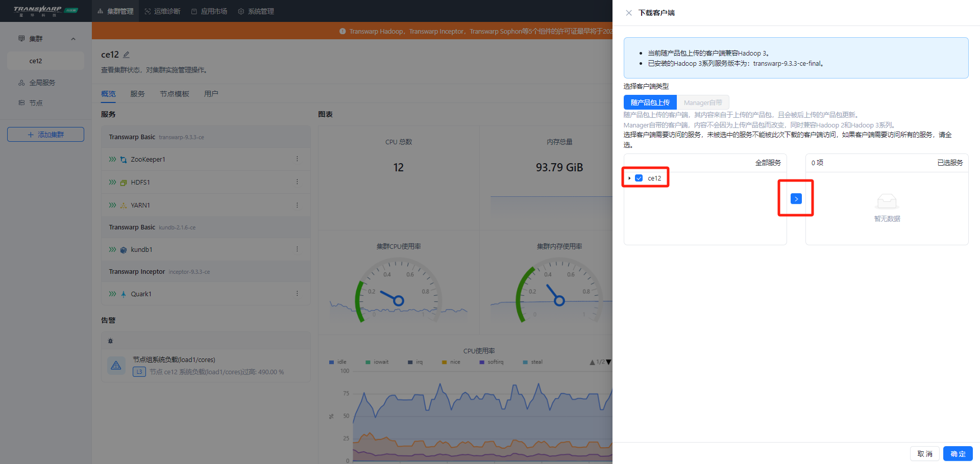
Task: Open the 集群管理 top menu
Action: (x=115, y=11)
